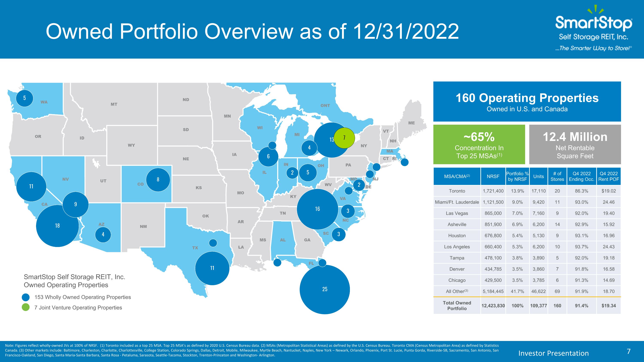The height and width of the screenshot is (362, 644).
Task: Click the # of Stores column header
Action: [x=557, y=176]
